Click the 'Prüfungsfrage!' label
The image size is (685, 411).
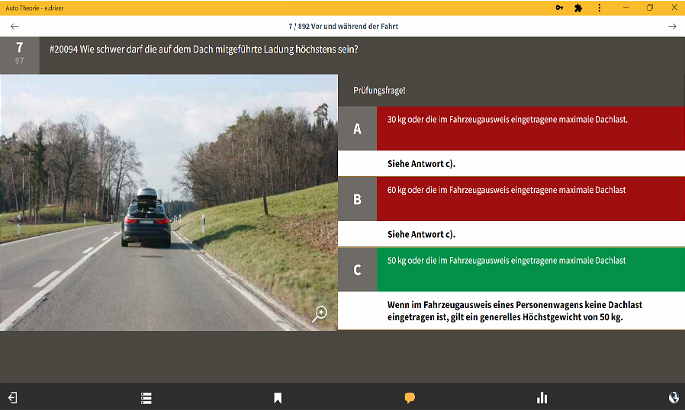(379, 90)
